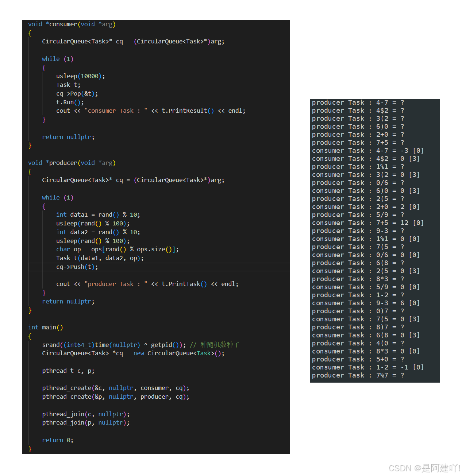The image size is (462, 476).
Task: Click 'pthread_create(&c, nullptr, consumer, cq);'
Action: click(116, 388)
